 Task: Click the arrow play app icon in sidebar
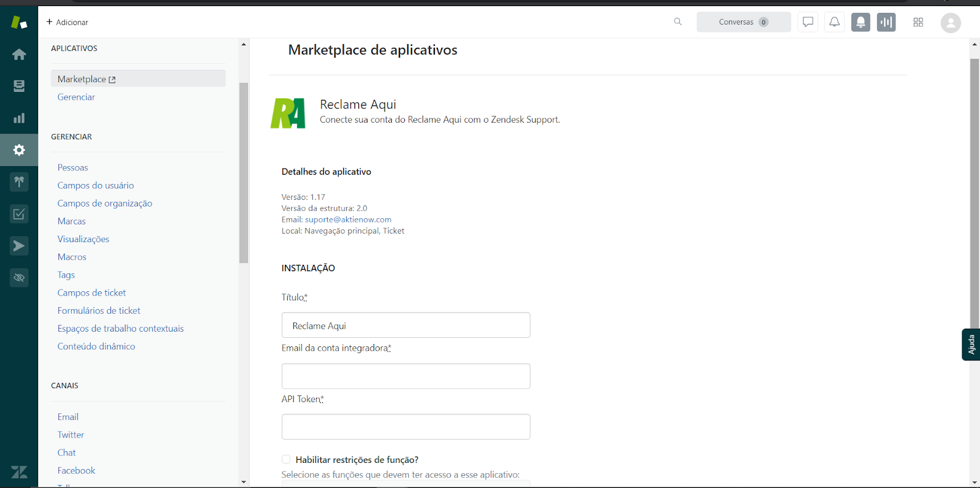click(x=19, y=246)
